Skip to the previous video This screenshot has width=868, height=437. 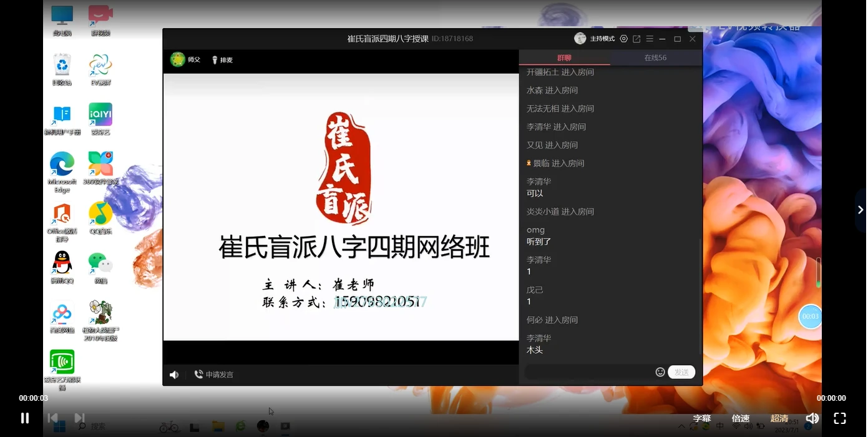pyautogui.click(x=53, y=418)
